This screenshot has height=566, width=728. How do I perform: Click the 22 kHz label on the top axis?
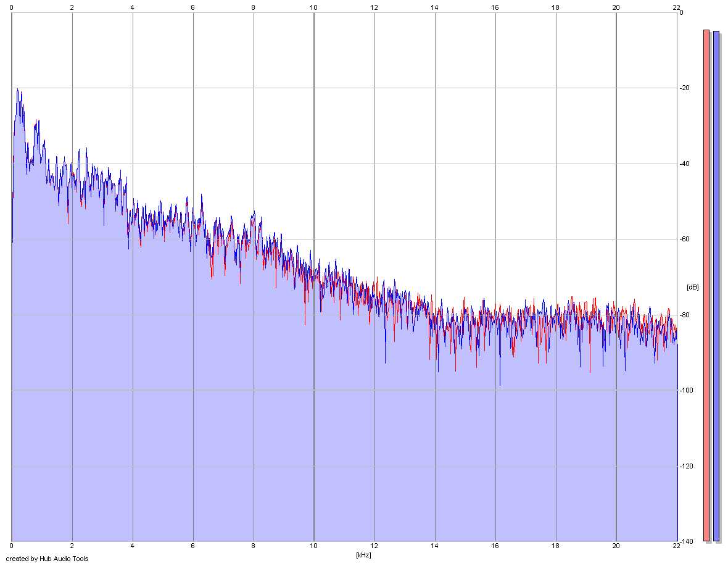[x=676, y=7]
